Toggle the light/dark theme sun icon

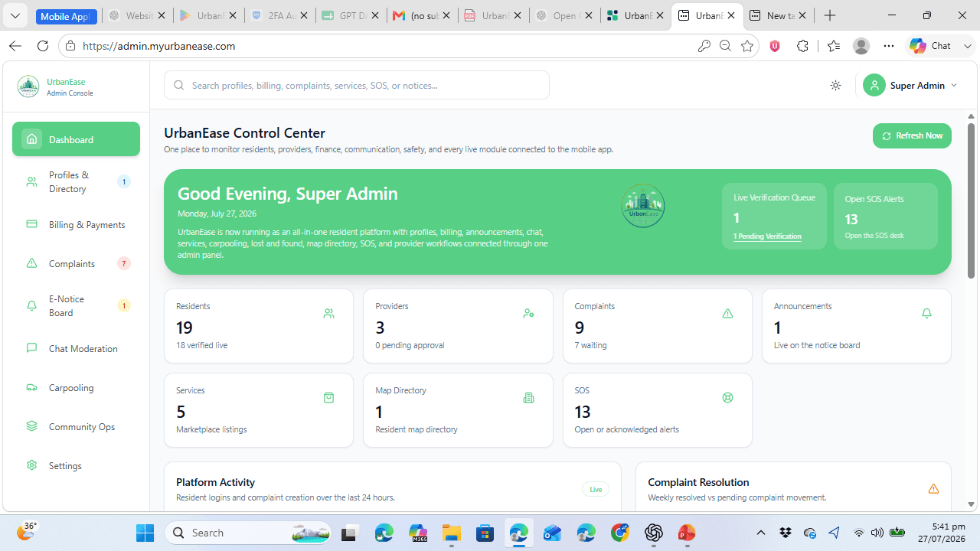tap(835, 86)
